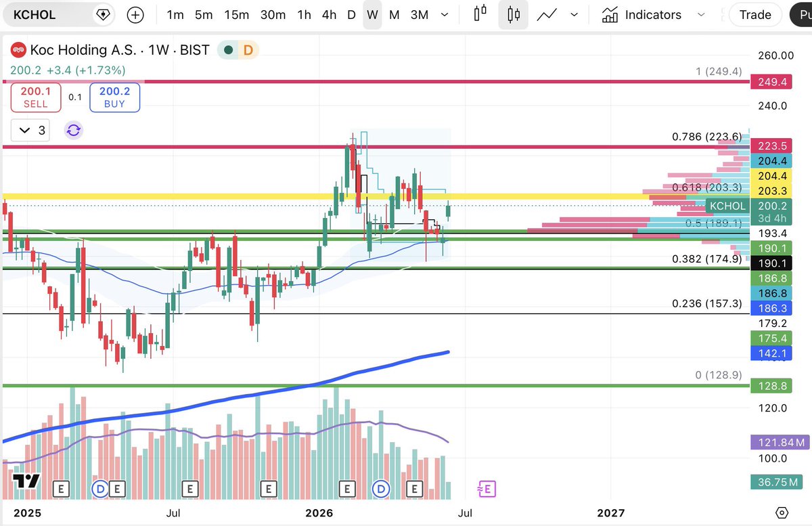
Task: Select the 3M timeframe
Action: (x=420, y=15)
